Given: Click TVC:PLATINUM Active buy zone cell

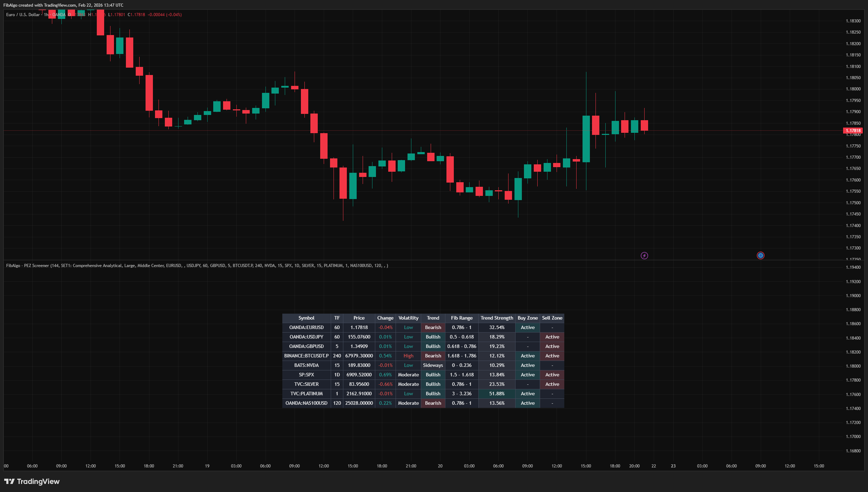Looking at the screenshot, I should click(x=527, y=394).
